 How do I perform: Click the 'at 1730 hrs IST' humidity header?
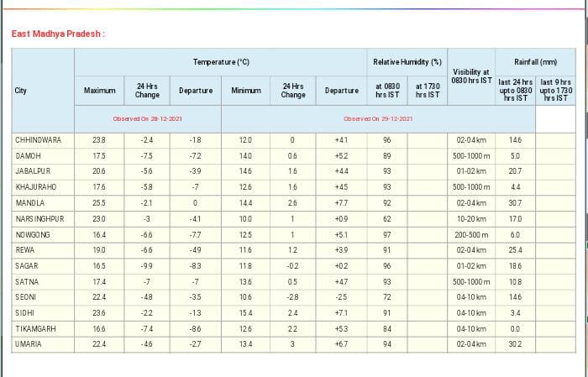click(x=428, y=90)
